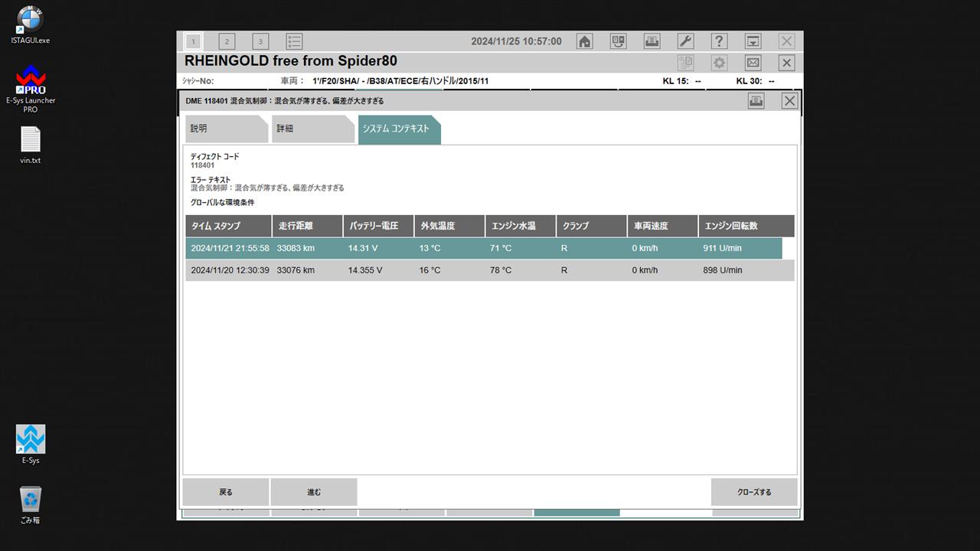Image resolution: width=980 pixels, height=551 pixels.
Task: Click the 911 U/min engine speed cell
Action: pyautogui.click(x=723, y=248)
